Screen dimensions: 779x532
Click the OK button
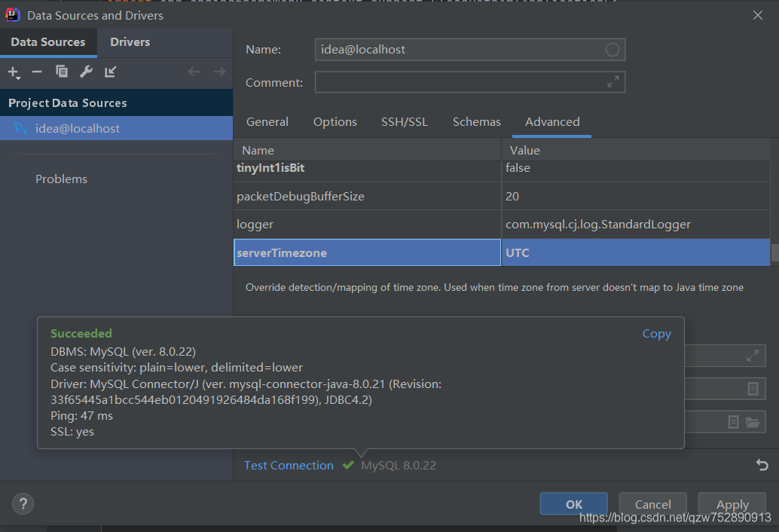coord(574,504)
